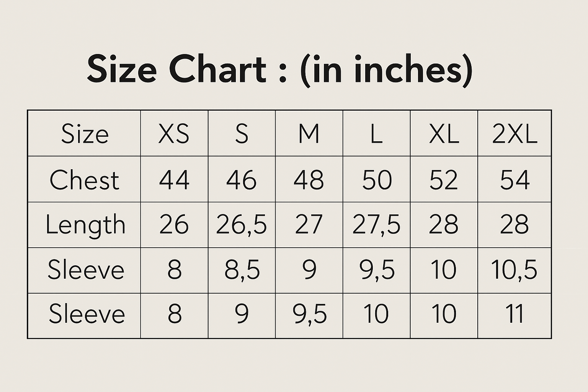The width and height of the screenshot is (588, 392).
Task: Click the length value 27,5 cell
Action: point(376,225)
